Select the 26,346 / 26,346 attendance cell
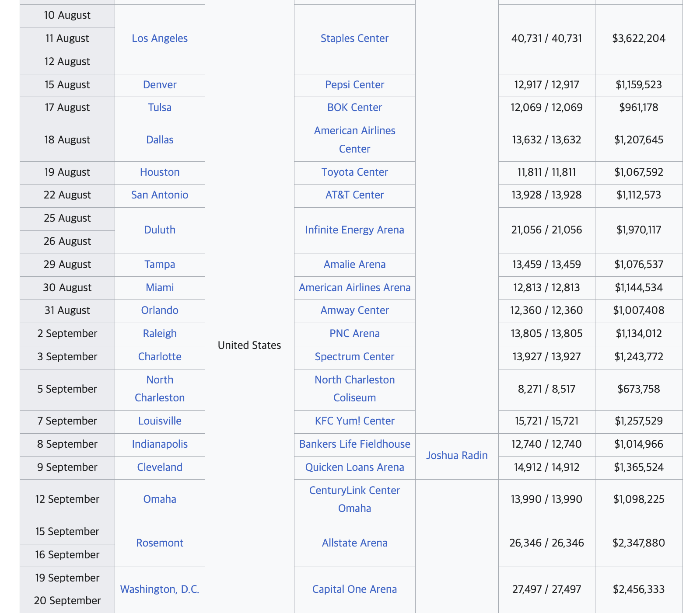The width and height of the screenshot is (700, 613). click(x=547, y=543)
